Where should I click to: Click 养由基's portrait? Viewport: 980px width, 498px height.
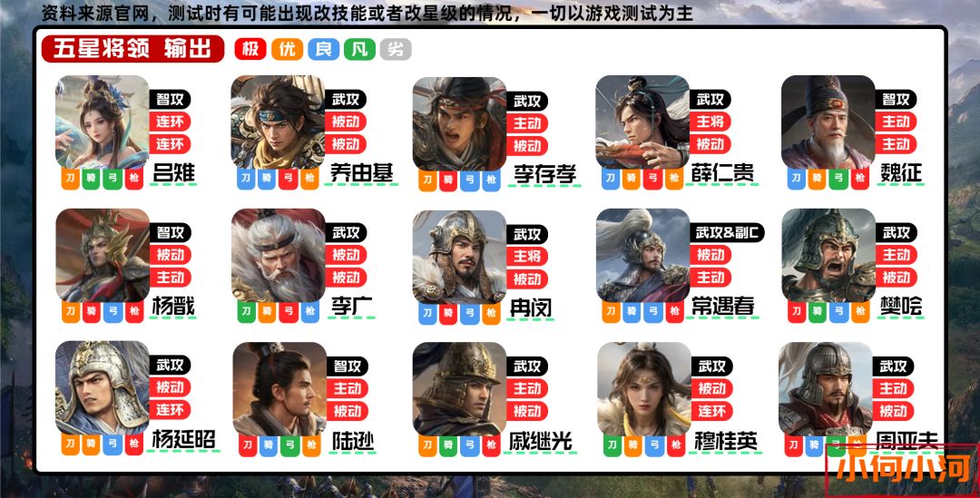pyautogui.click(x=279, y=122)
